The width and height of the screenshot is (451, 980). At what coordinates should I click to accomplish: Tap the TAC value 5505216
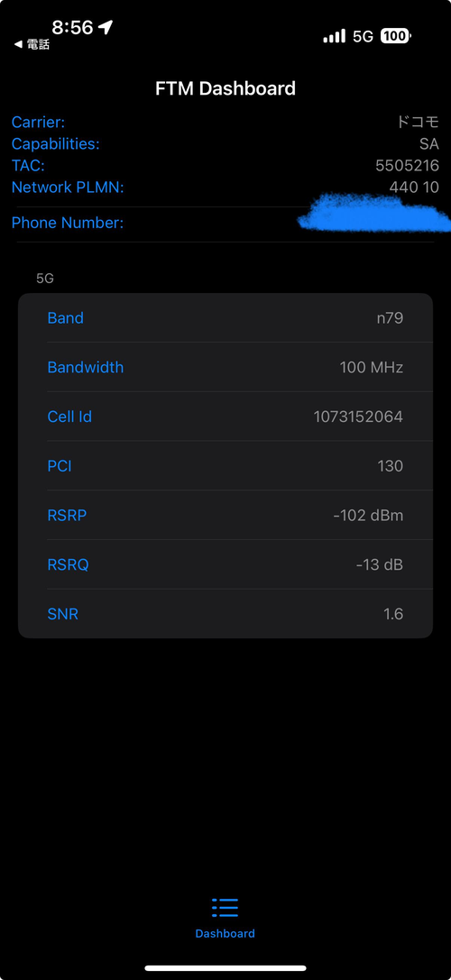pos(407,166)
